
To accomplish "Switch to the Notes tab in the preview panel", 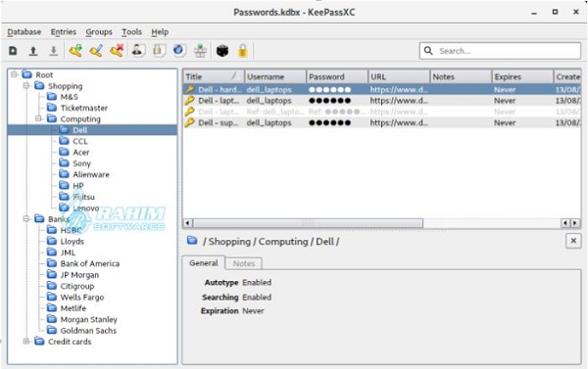I will pos(244,263).
